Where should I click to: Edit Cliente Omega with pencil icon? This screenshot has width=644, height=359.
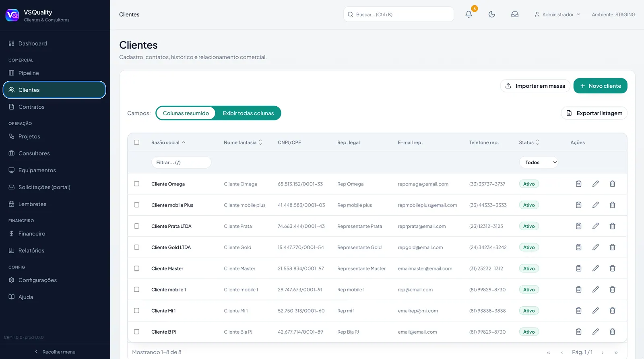[596, 184]
